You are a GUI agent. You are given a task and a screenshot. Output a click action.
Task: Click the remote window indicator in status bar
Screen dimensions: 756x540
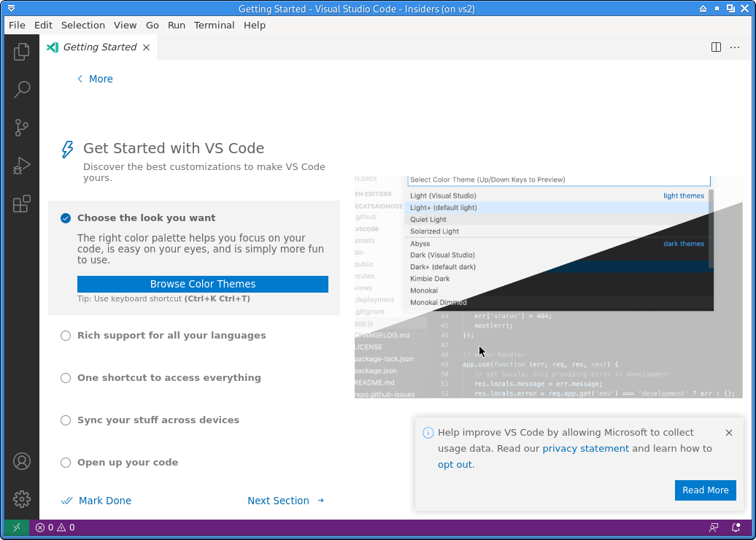(17, 528)
